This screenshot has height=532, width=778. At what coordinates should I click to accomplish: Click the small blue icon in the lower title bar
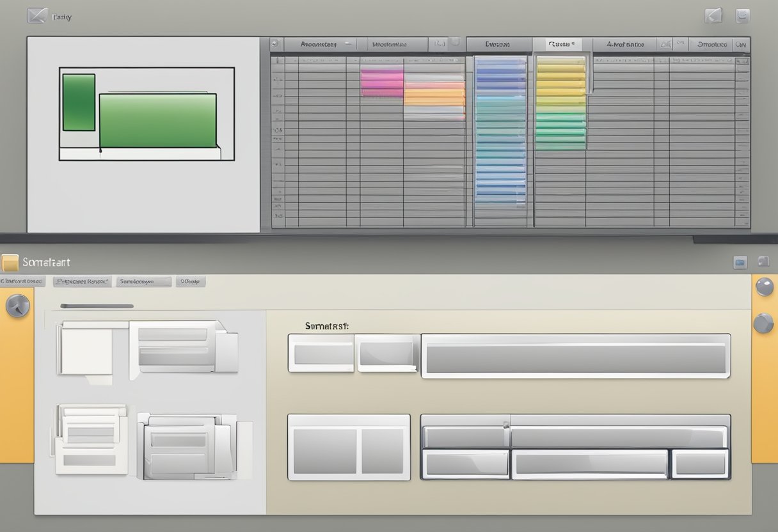click(x=740, y=262)
